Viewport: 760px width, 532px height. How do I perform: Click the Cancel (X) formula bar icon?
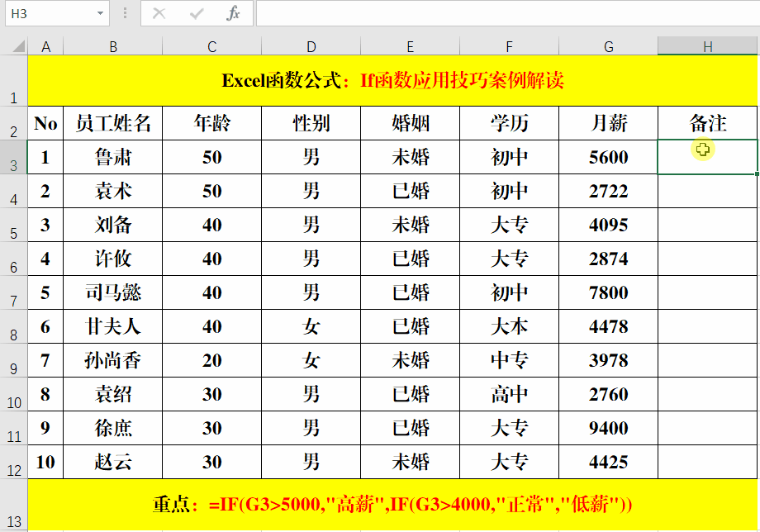[x=159, y=13]
